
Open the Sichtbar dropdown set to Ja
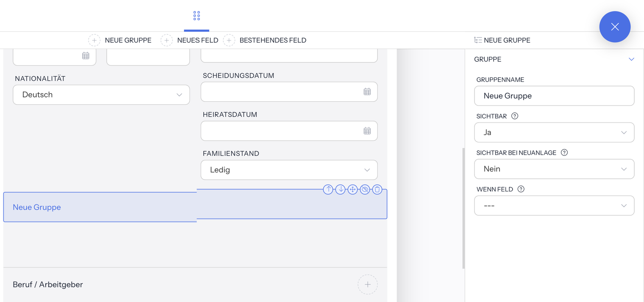point(554,133)
